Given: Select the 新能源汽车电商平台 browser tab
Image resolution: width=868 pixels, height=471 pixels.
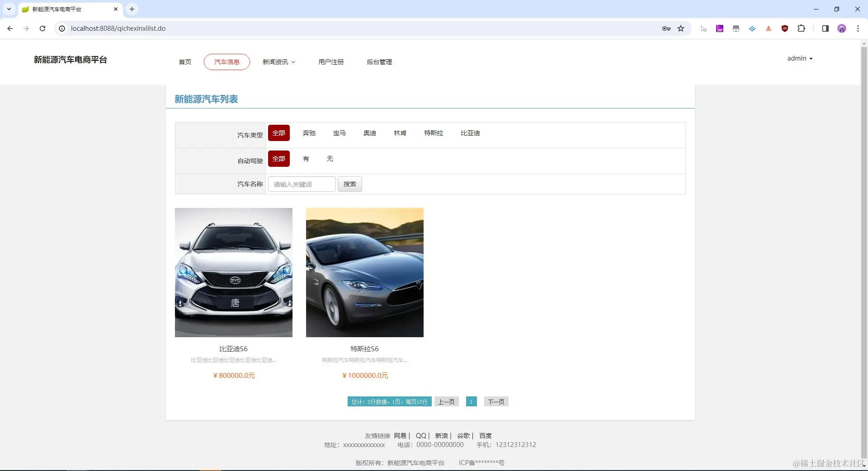Looking at the screenshot, I should 70,9.
